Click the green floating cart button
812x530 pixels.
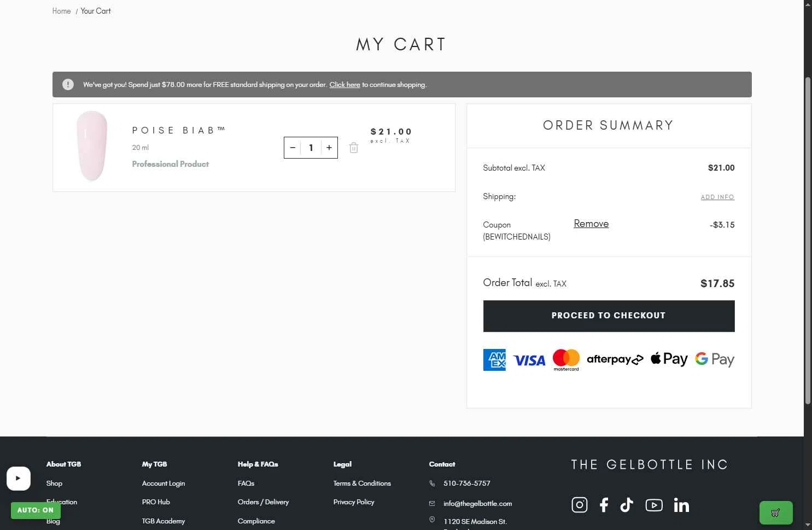pyautogui.click(x=776, y=513)
